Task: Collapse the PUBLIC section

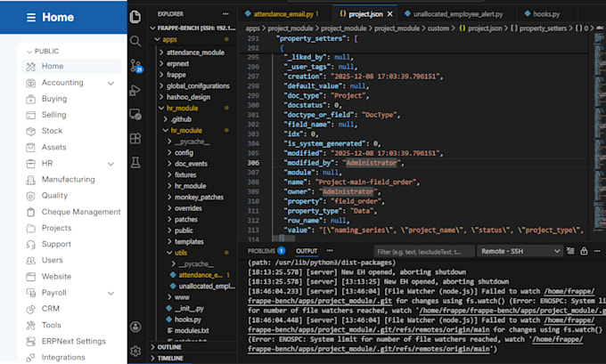Action: click(x=43, y=52)
